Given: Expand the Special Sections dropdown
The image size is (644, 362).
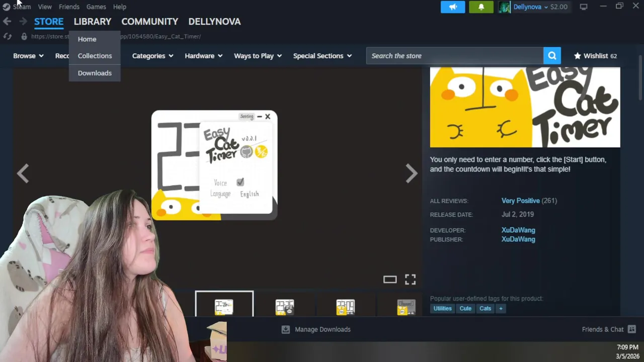Looking at the screenshot, I should (x=323, y=56).
